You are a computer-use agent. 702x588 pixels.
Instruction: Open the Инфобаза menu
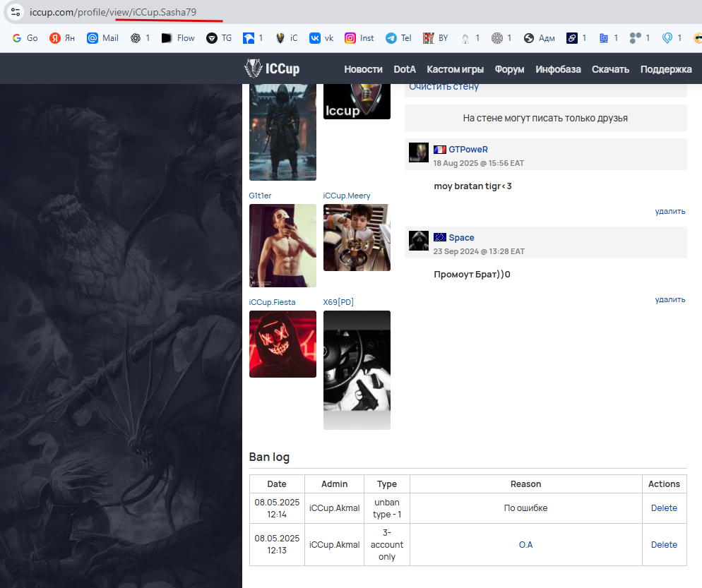tap(558, 69)
